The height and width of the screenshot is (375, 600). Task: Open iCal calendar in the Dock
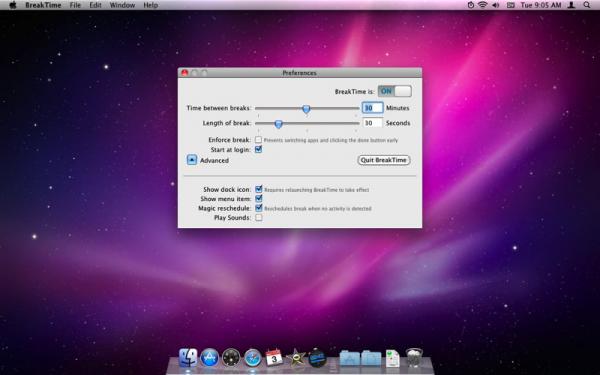tap(274, 357)
